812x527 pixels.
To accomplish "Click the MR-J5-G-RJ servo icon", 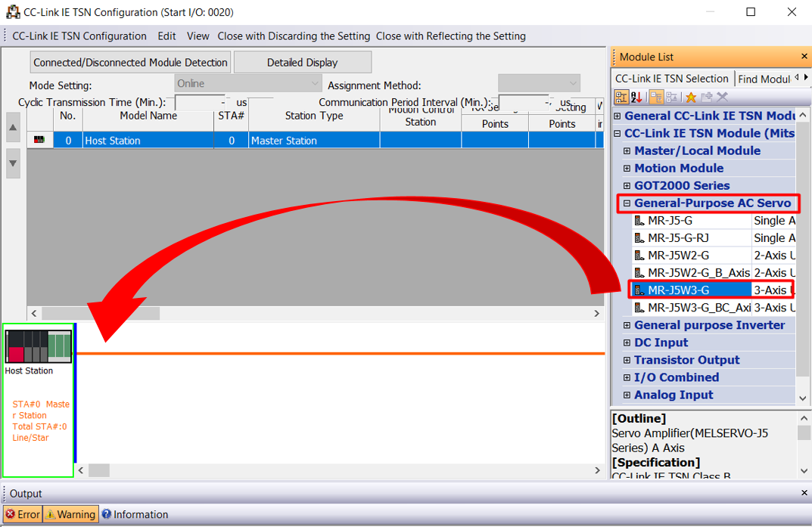I will pyautogui.click(x=639, y=238).
